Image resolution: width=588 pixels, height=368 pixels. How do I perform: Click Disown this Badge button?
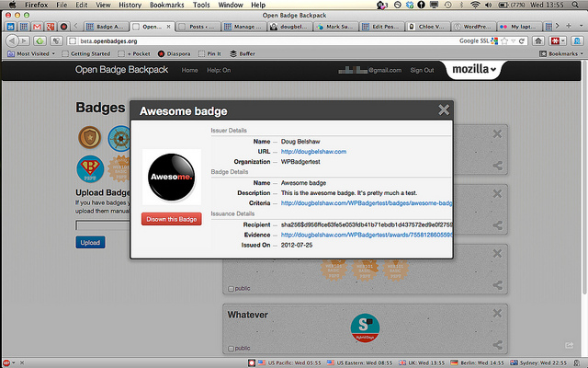coord(171,219)
